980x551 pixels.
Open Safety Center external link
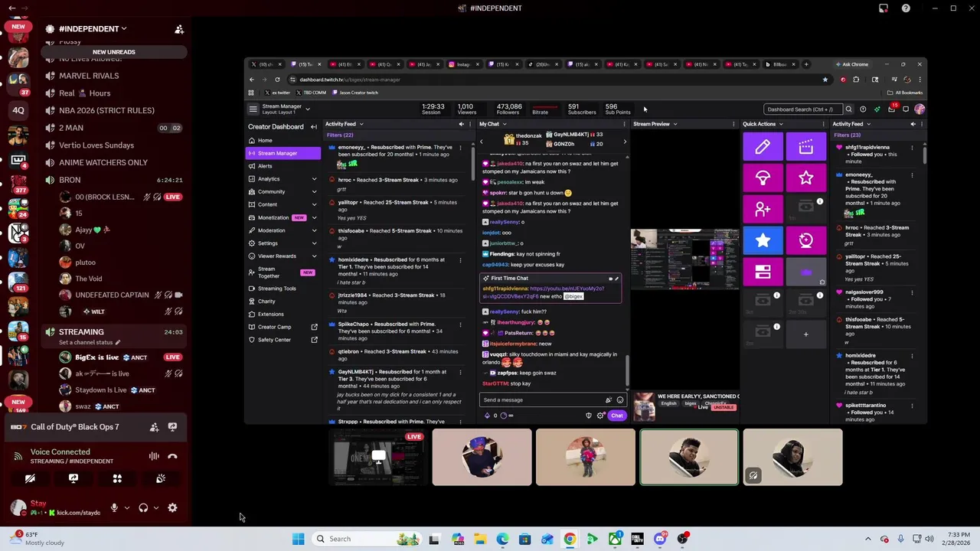click(x=283, y=340)
